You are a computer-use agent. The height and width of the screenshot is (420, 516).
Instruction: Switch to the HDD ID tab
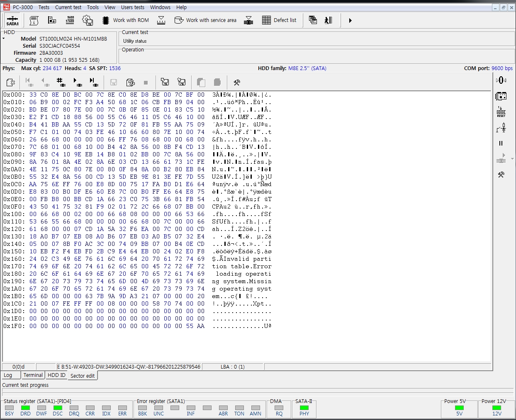pos(56,375)
